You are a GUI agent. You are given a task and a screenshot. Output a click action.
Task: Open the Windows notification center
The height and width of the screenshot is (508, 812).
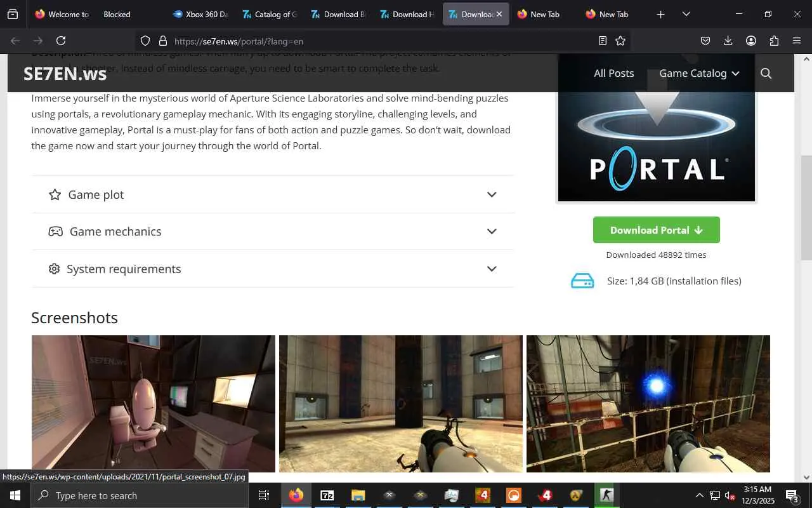(792, 495)
